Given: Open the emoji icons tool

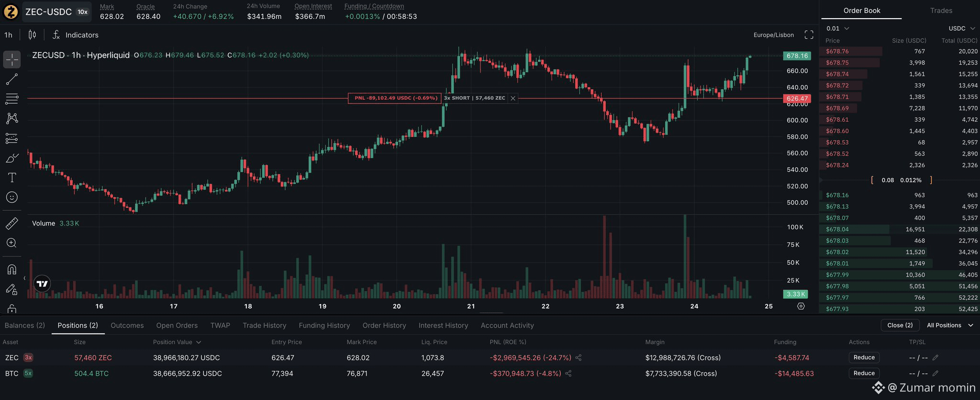Looking at the screenshot, I should pos(12,197).
